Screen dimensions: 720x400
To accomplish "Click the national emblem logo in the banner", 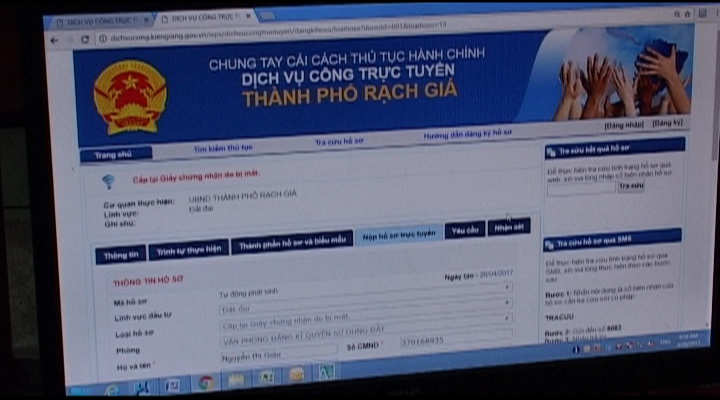I will pos(129,96).
